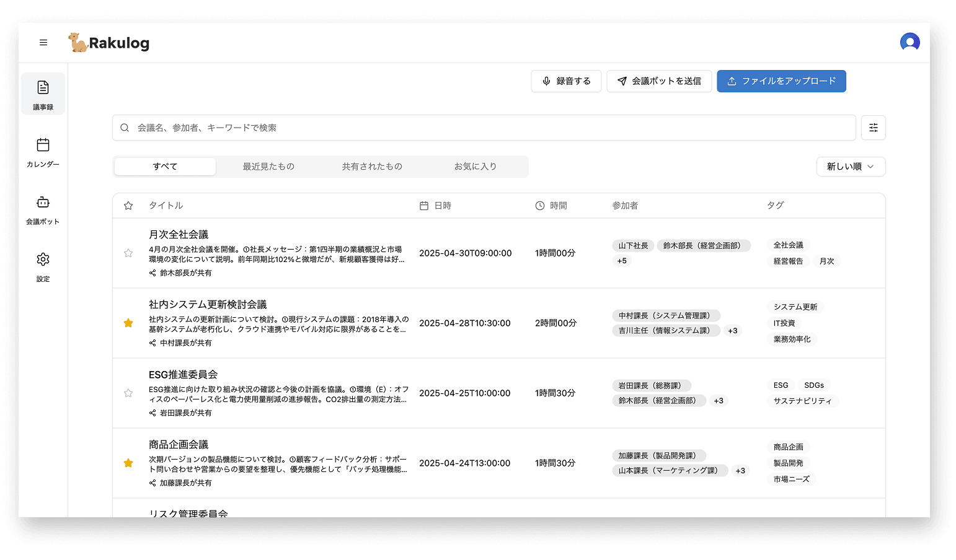Open the user profile avatar

(910, 42)
